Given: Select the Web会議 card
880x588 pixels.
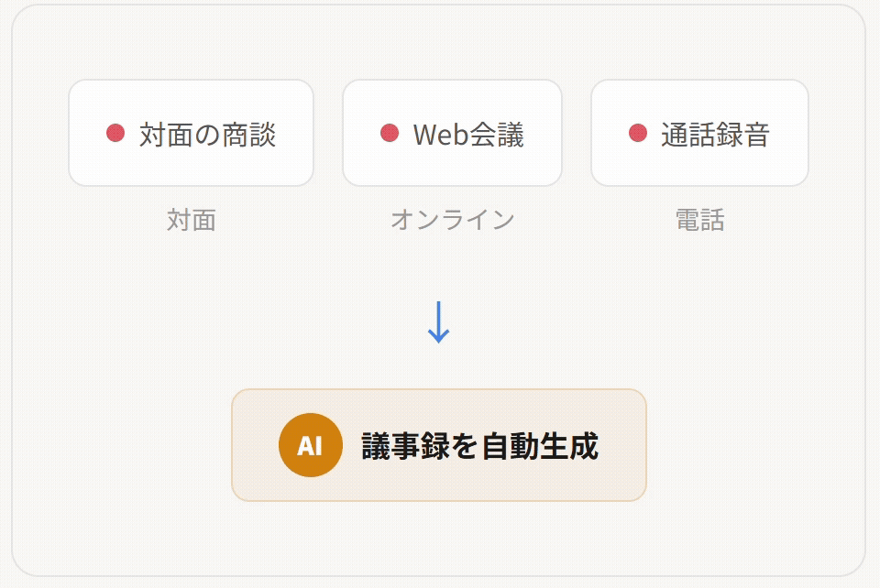Looking at the screenshot, I should (452, 133).
